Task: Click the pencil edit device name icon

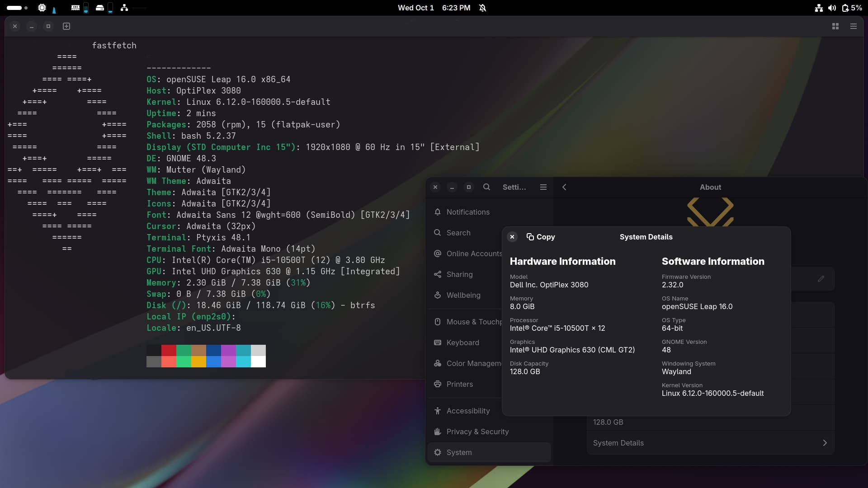Action: [821, 279]
